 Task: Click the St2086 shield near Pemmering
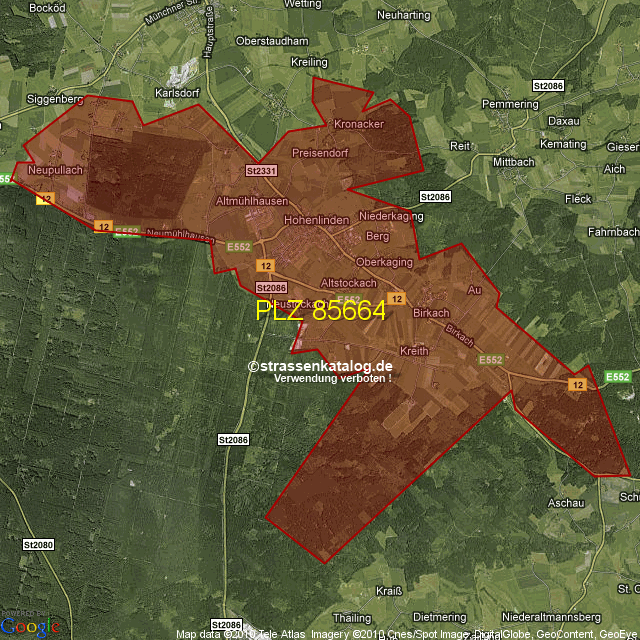[548, 86]
